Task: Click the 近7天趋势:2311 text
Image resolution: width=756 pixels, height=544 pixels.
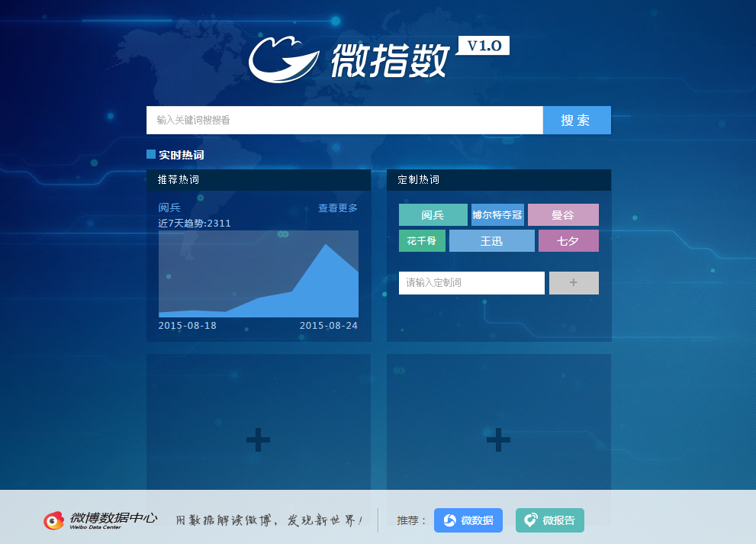Action: [x=195, y=224]
